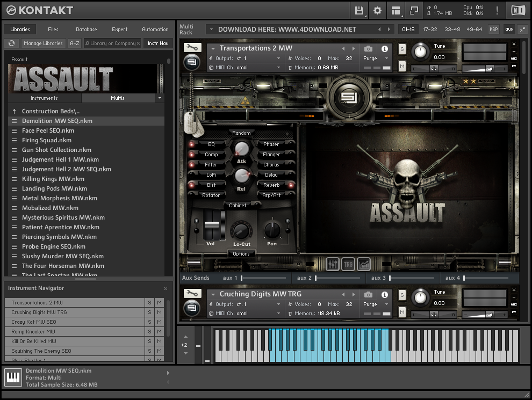Switch to the Expert tab
The image size is (532, 400).
pos(120,30)
